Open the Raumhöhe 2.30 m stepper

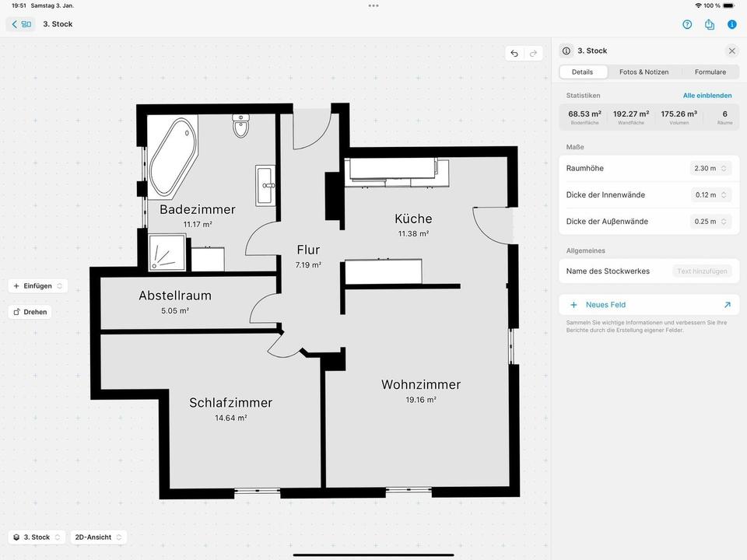[x=710, y=169]
